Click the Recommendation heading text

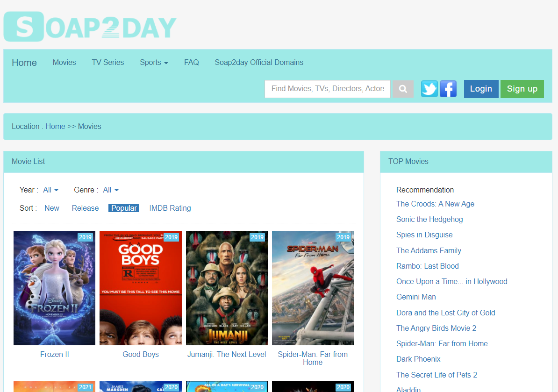click(x=425, y=190)
